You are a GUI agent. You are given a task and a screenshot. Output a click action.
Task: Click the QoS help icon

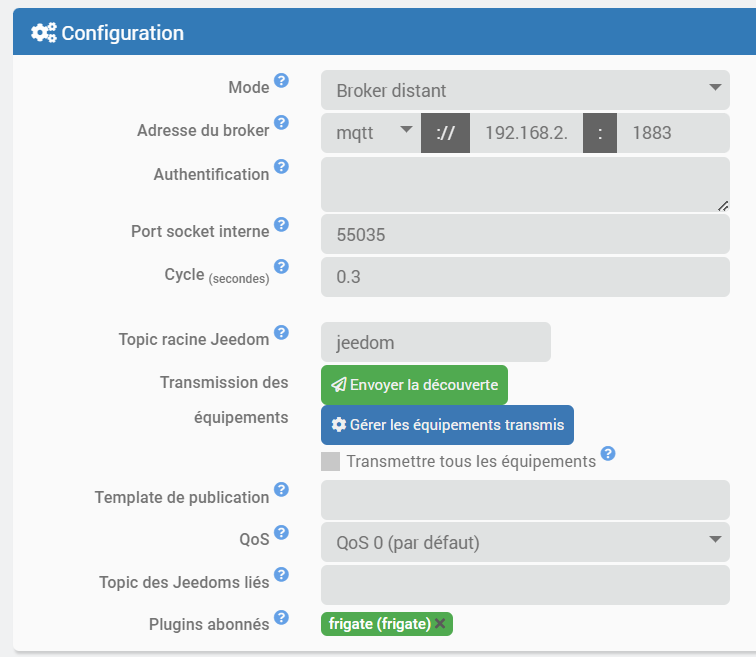282,532
